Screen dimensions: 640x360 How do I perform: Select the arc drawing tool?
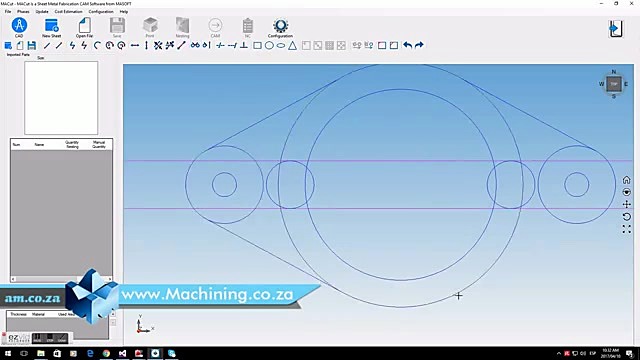click(97, 45)
